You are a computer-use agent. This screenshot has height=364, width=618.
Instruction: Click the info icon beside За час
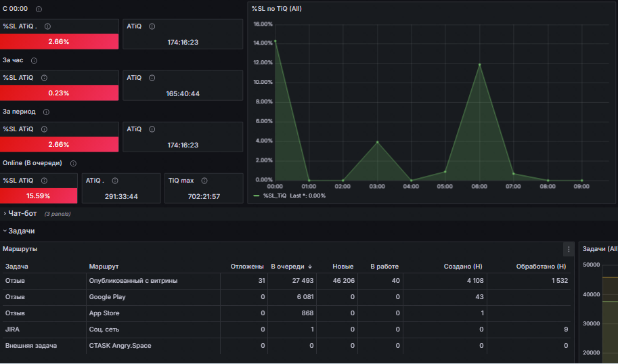[34, 61]
